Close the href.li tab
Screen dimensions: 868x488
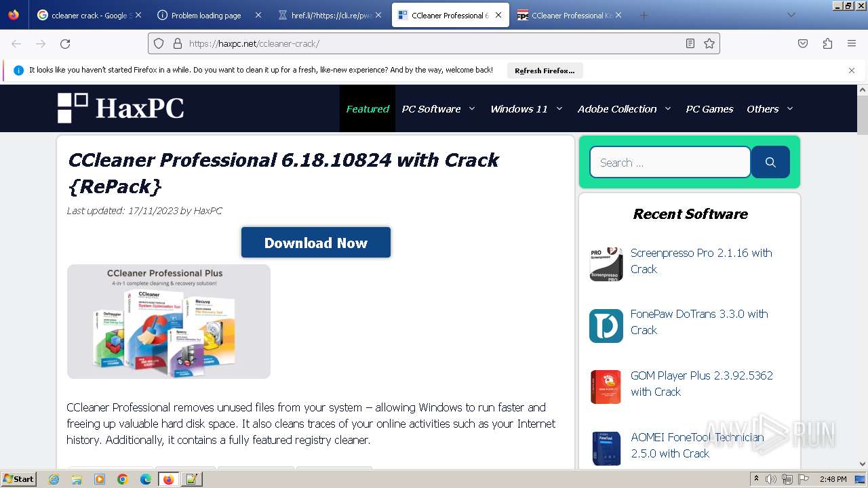(378, 15)
